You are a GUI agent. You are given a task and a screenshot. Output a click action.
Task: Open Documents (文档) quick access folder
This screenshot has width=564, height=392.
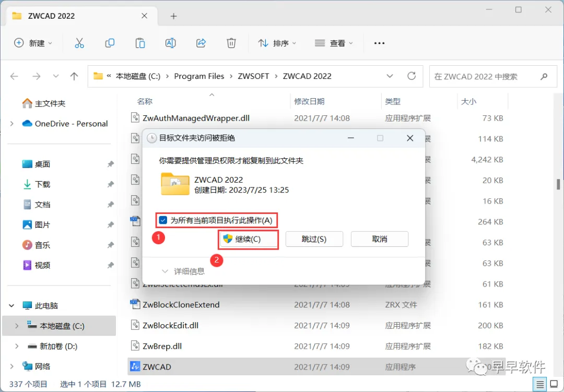click(36, 205)
